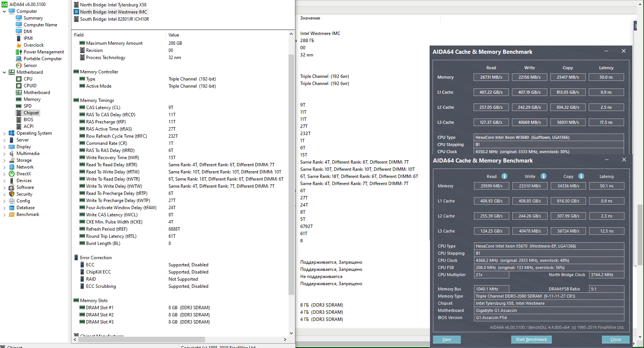
Task: Collapse the Computer tree node
Action: pos(4,11)
